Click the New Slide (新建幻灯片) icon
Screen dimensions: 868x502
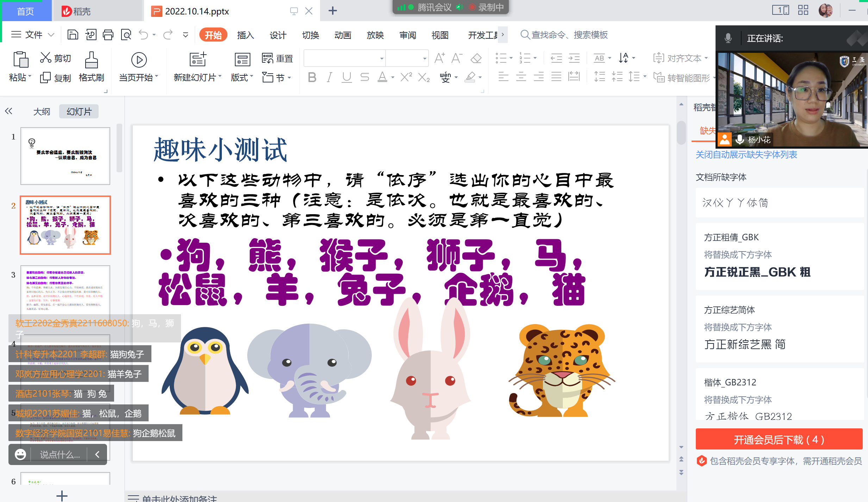[198, 60]
